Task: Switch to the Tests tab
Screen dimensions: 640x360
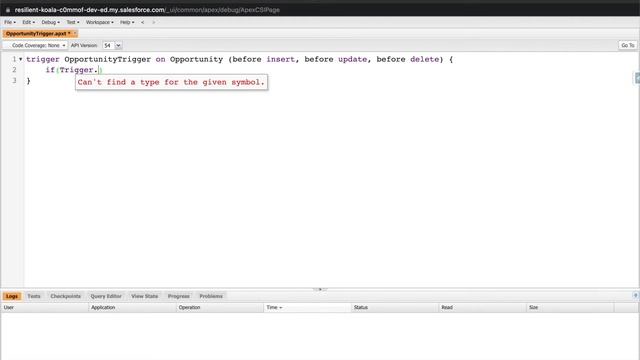Action: 34,296
